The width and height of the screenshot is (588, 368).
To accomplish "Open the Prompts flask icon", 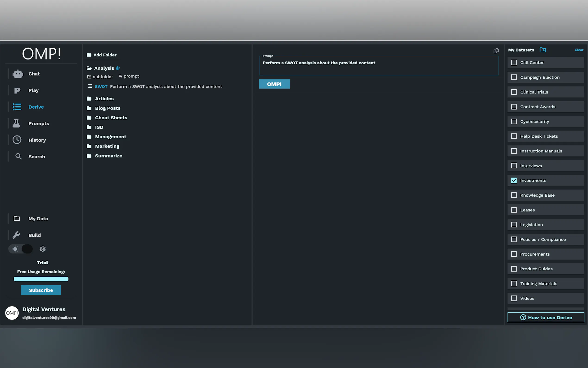I will pos(16,123).
